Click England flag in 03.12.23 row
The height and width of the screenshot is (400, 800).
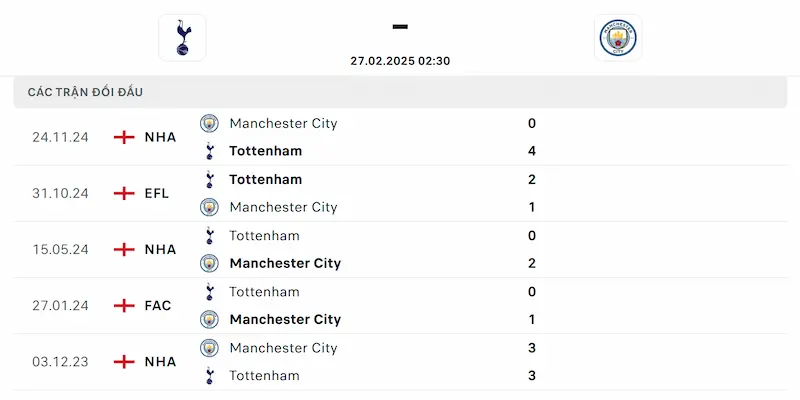click(x=124, y=362)
